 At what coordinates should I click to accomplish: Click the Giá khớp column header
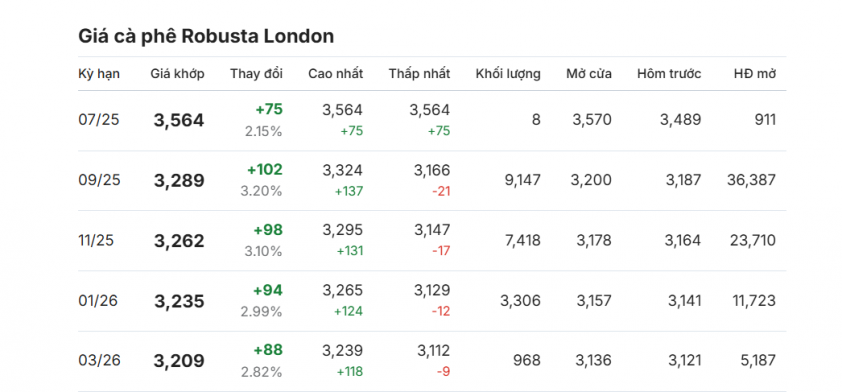tap(177, 74)
